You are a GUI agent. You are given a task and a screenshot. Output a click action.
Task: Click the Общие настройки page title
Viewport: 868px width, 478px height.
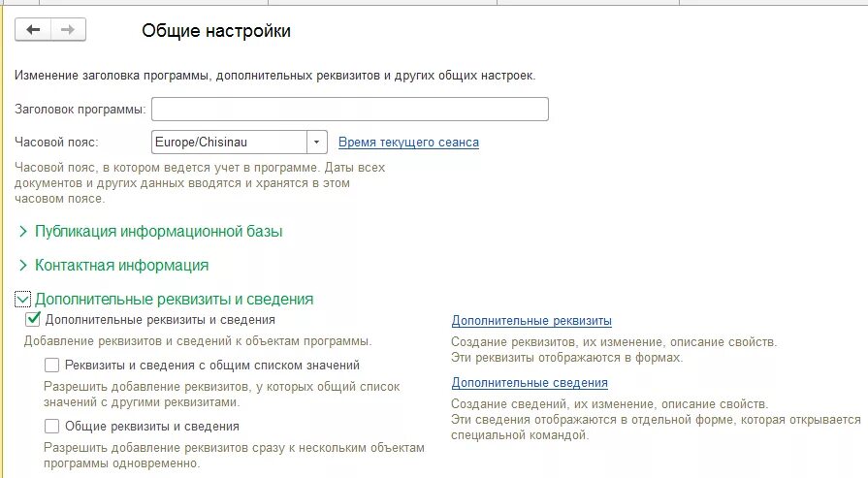[x=216, y=31]
